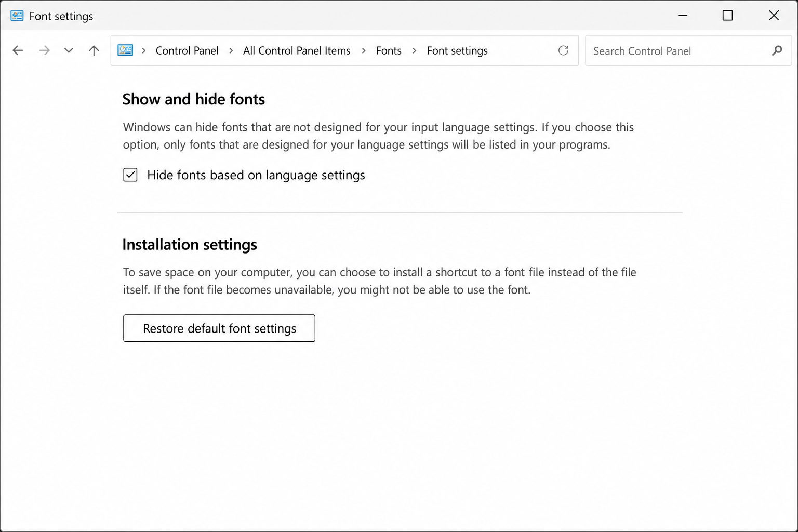Click the forward navigation arrow
The image size is (798, 532).
[45, 50]
